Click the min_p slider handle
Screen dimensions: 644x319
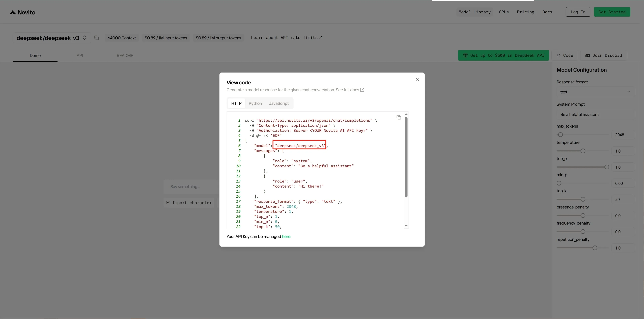[x=559, y=183]
